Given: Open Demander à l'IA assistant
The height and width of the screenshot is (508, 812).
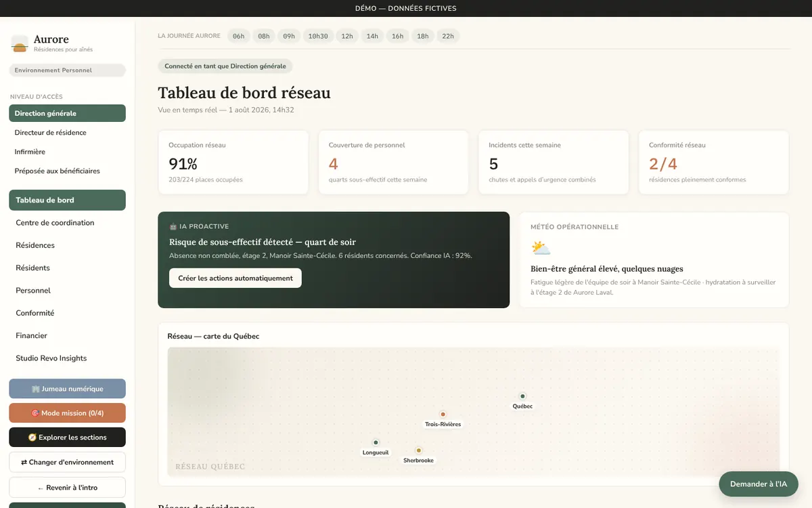Looking at the screenshot, I should pos(759,484).
